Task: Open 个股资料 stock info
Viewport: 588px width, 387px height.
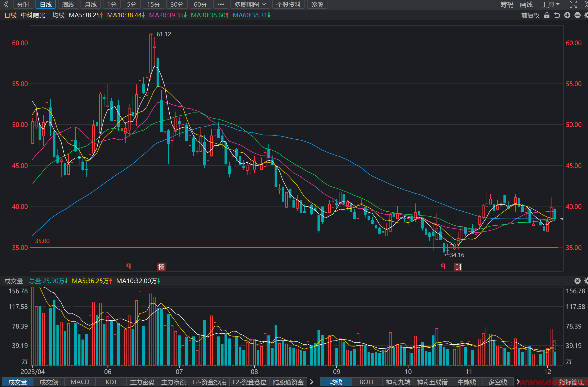Action: (x=289, y=5)
